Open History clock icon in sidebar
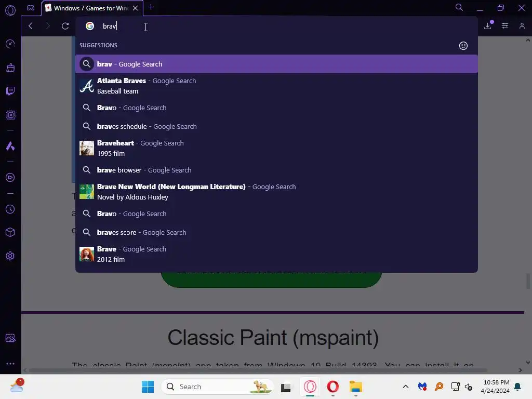 [10, 209]
